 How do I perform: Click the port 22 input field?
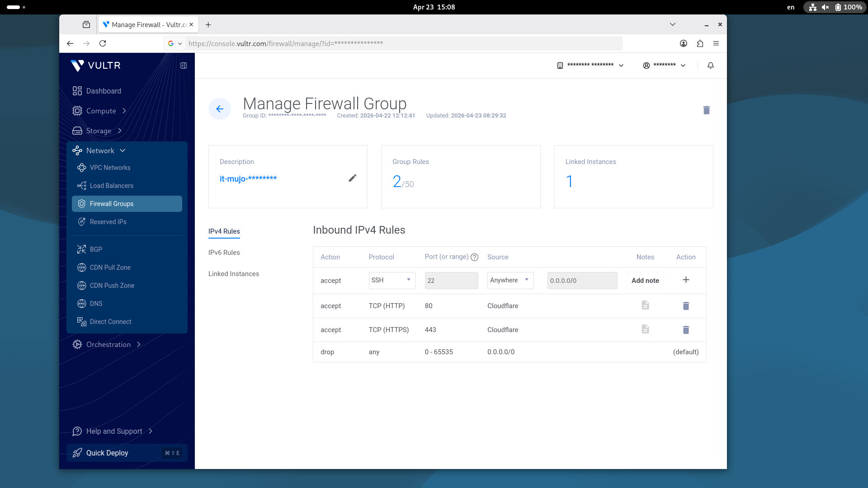(451, 281)
